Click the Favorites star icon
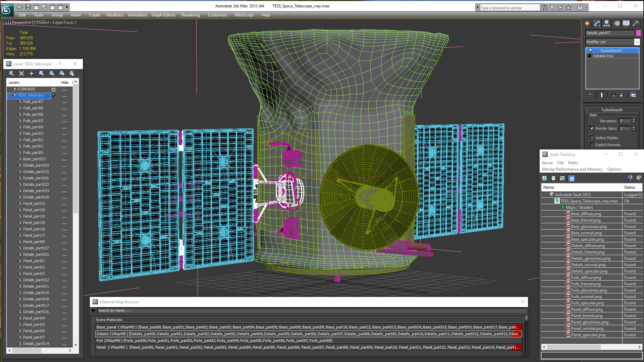Viewport: 644px width, 362px height. [x=569, y=7]
